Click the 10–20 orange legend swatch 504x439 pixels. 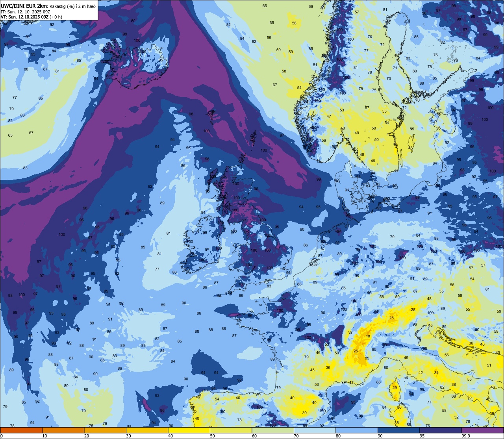point(63,430)
